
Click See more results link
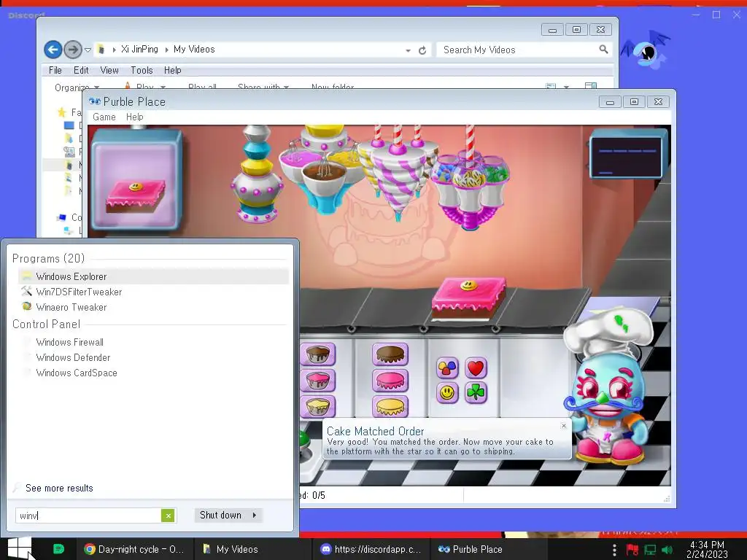pyautogui.click(x=59, y=488)
